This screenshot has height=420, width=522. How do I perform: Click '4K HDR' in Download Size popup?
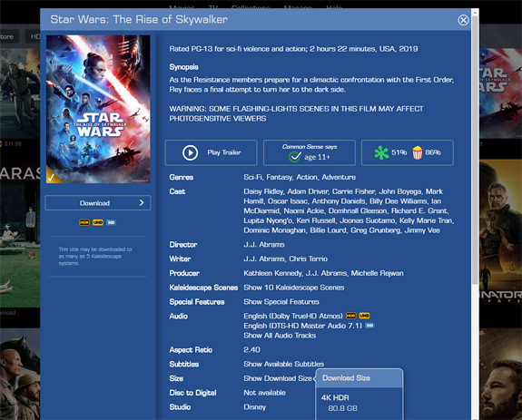point(335,397)
